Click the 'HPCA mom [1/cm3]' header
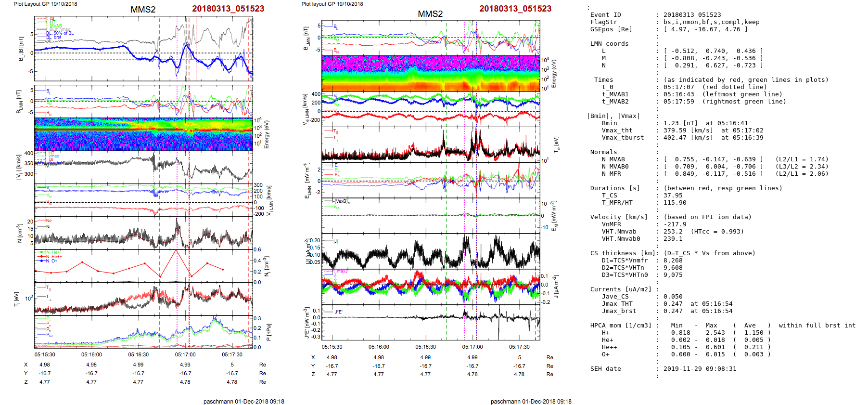Viewport: 868px width, 405px height. click(621, 326)
